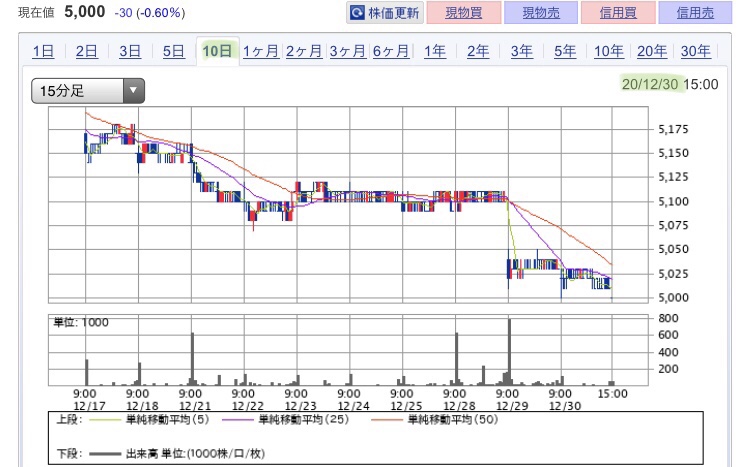Click the 単純移動平均(5) legend entry
Viewport: 741px width, 467px height.
tap(149, 419)
